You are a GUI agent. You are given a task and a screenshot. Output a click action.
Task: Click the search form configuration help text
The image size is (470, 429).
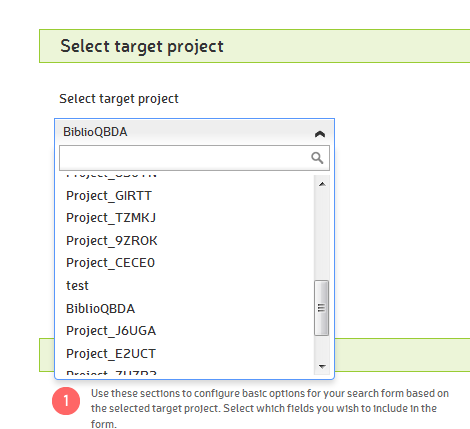coord(270,409)
